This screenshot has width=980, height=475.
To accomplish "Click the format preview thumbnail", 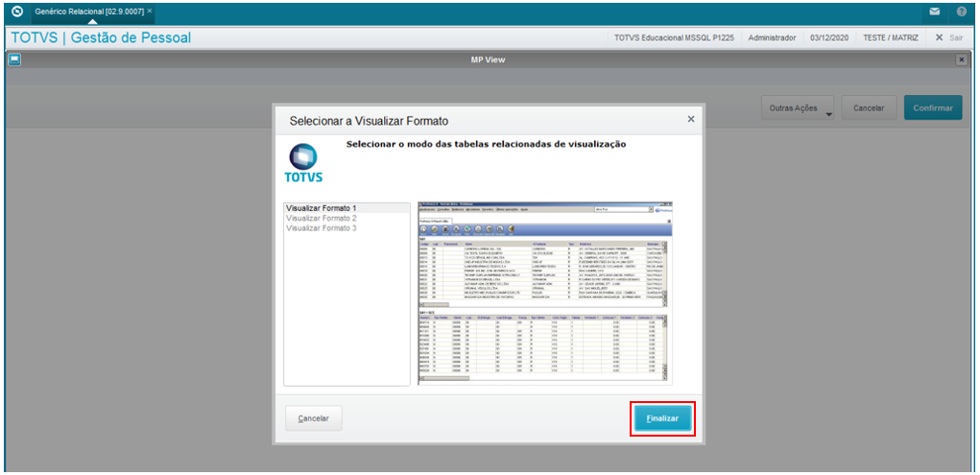I will (x=545, y=292).
